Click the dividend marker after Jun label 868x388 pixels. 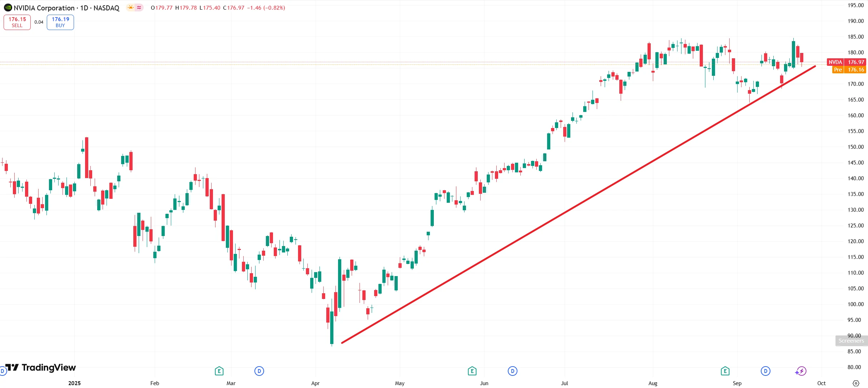tap(512, 371)
